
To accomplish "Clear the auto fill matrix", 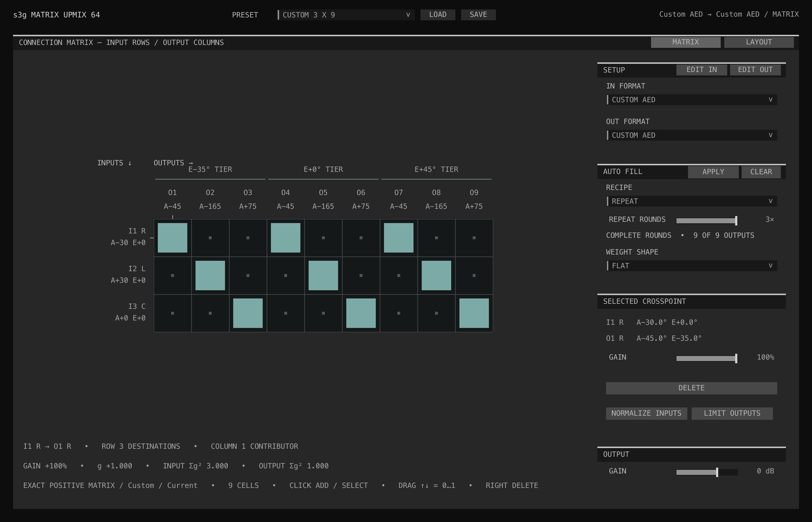I will pos(761,172).
